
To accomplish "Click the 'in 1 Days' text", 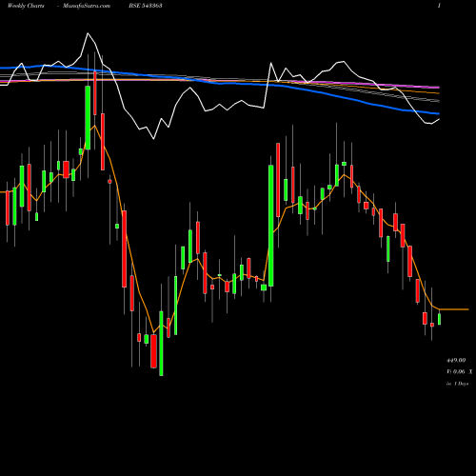I will pyautogui.click(x=457, y=384).
